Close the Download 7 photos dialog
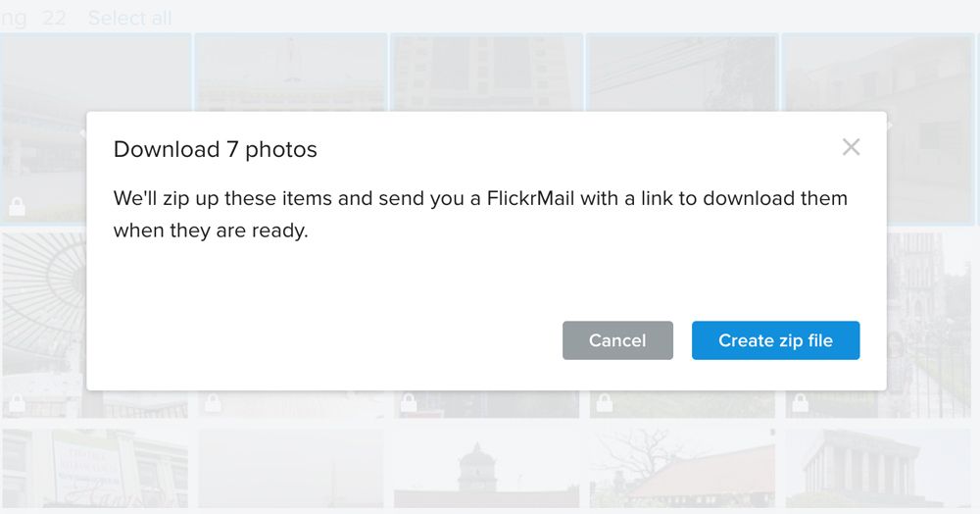980x514 pixels. point(851,147)
